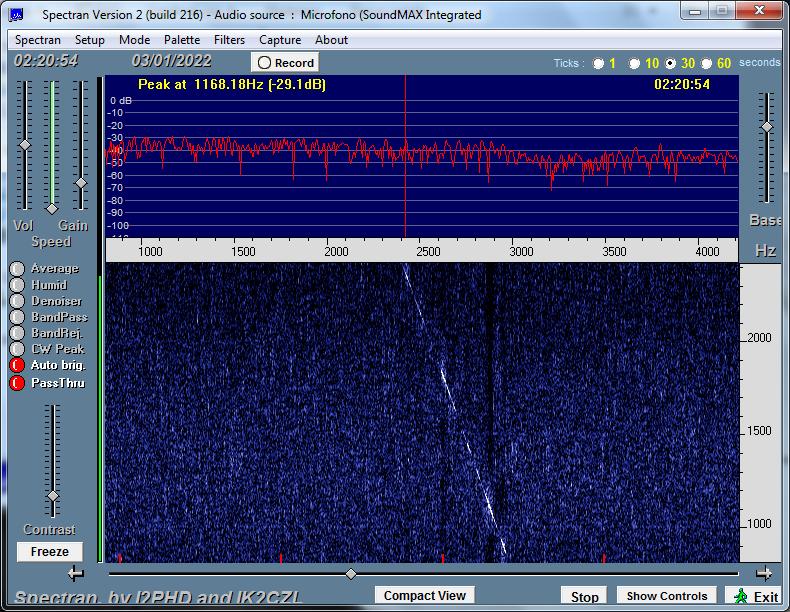Image resolution: width=790 pixels, height=612 pixels.
Task: Click the right arrow beside the scroll bar
Action: click(x=764, y=573)
